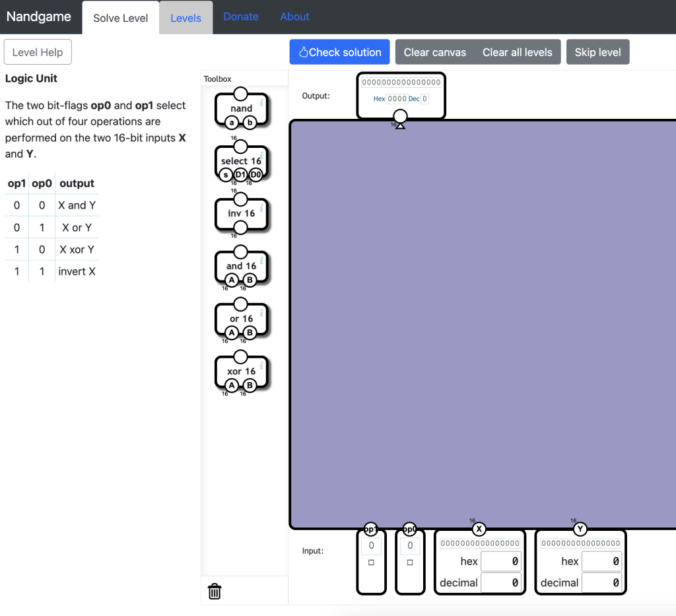The image size is (676, 616).
Task: Focus the Y decimal input field
Action: click(601, 582)
